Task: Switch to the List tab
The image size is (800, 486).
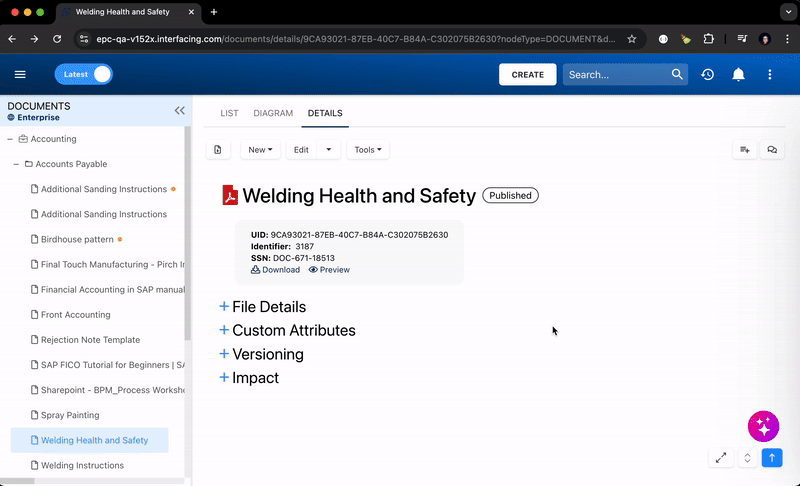Action: tap(229, 114)
